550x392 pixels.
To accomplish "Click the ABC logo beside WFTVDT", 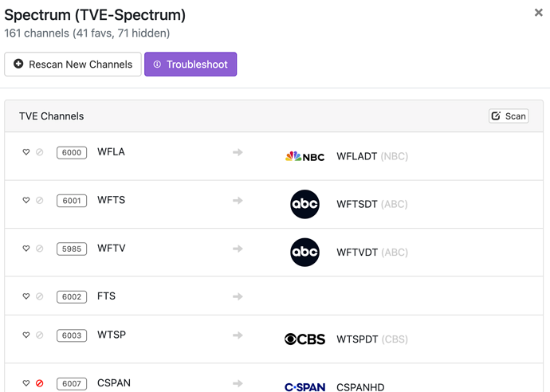I will point(304,253).
